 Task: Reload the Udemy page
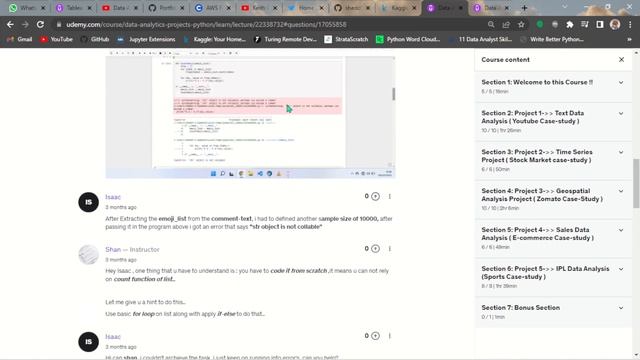[x=40, y=24]
